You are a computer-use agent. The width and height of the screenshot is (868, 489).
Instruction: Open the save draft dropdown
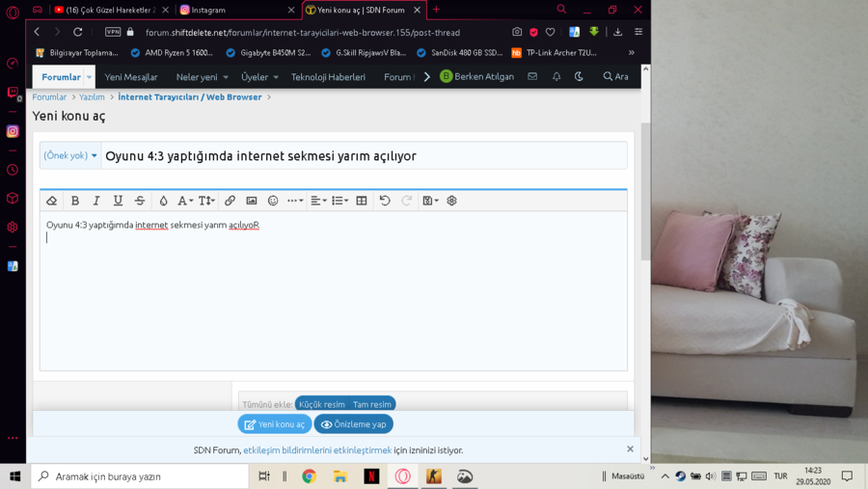(430, 201)
